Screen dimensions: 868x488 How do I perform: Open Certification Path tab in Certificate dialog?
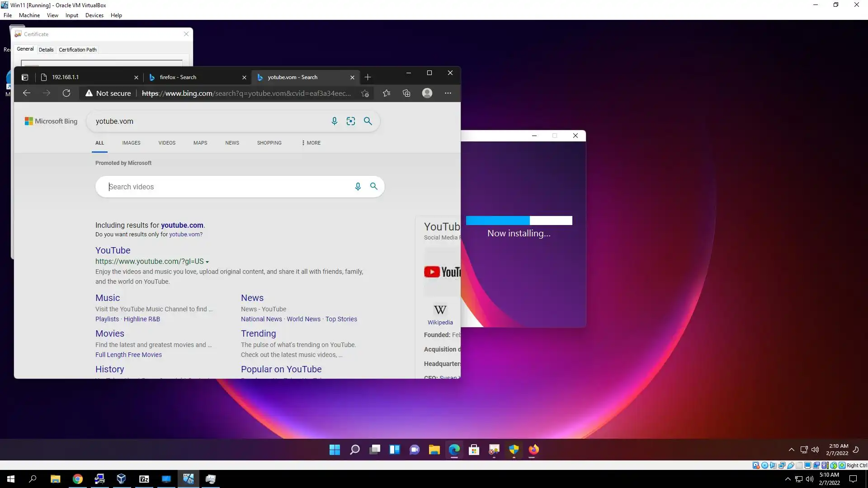[77, 50]
